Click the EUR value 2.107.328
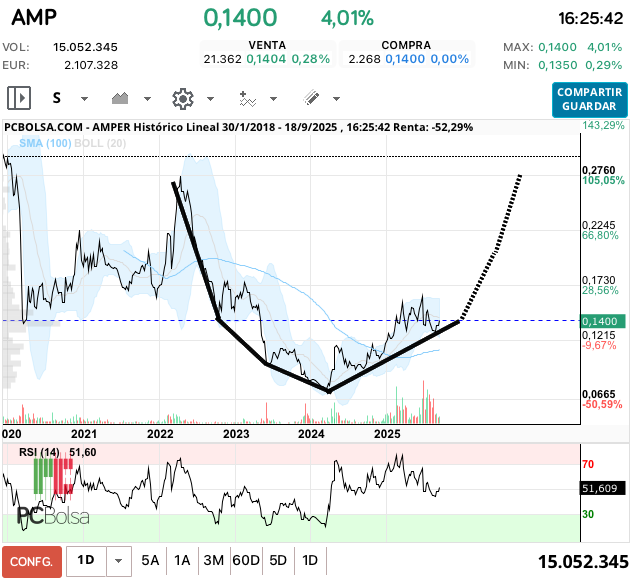 (91, 65)
